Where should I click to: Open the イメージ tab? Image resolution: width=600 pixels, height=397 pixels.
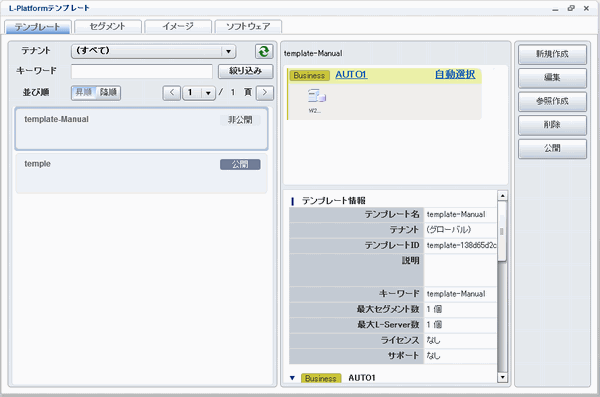coord(178,26)
